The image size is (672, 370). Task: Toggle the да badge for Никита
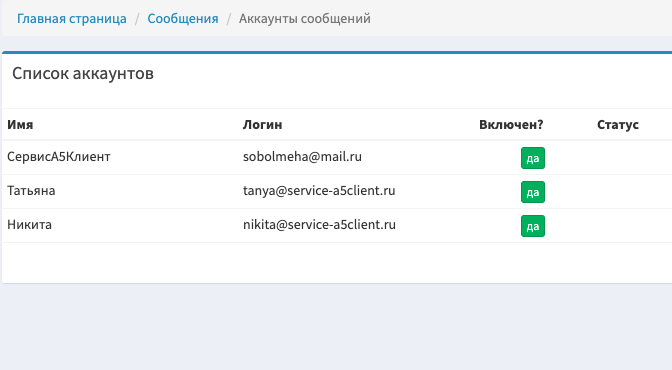click(x=533, y=226)
